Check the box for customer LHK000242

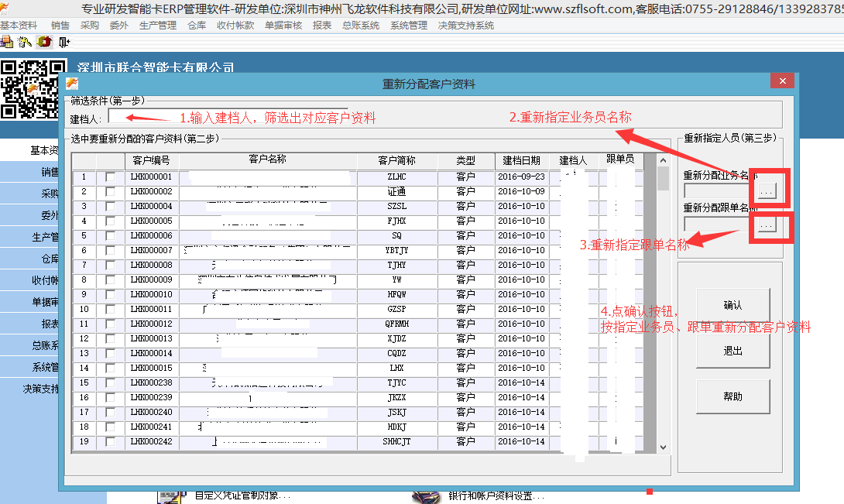[111, 441]
